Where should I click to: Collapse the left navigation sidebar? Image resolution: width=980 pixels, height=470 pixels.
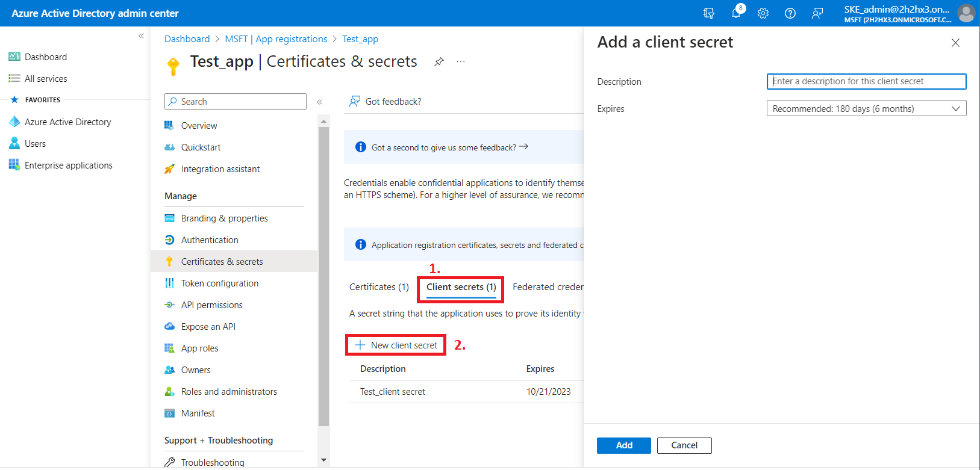tap(141, 36)
